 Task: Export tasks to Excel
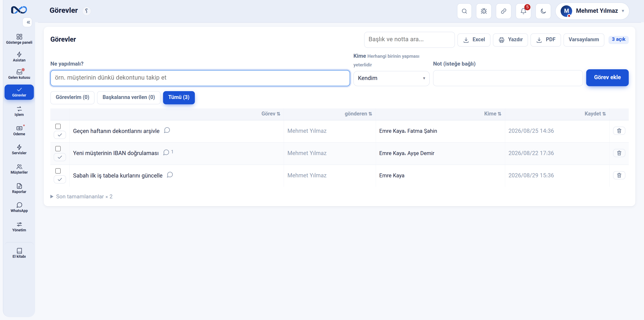coord(474,40)
